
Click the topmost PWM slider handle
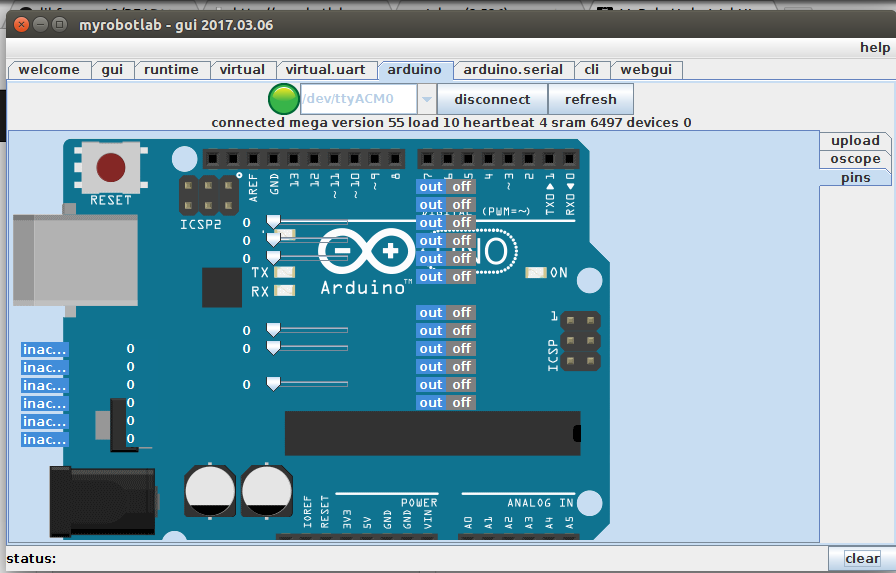pos(274,222)
